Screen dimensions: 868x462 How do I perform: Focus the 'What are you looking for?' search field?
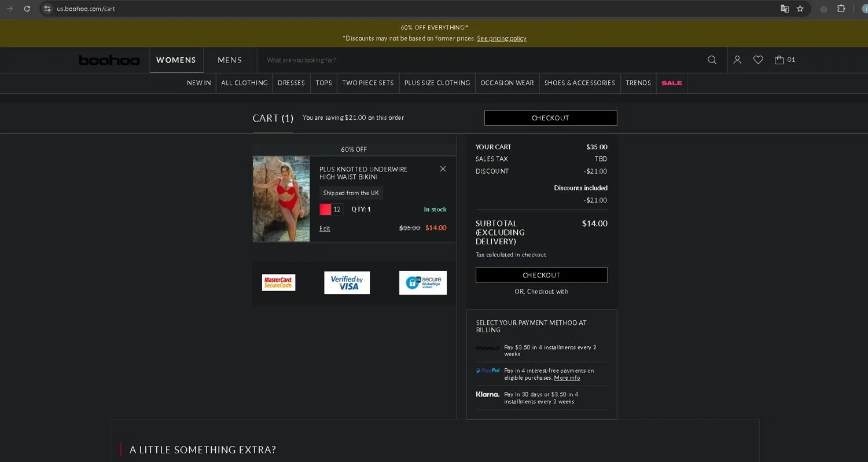(480, 60)
